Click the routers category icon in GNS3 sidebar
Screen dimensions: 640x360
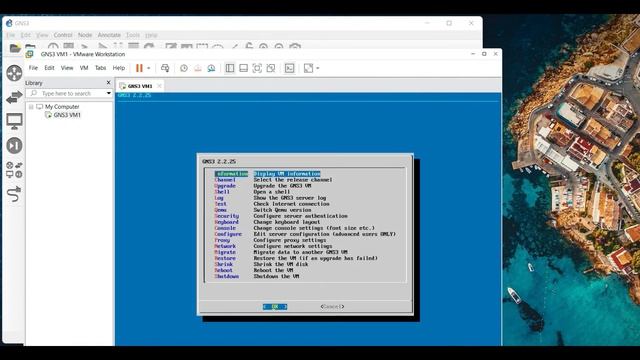pos(14,73)
